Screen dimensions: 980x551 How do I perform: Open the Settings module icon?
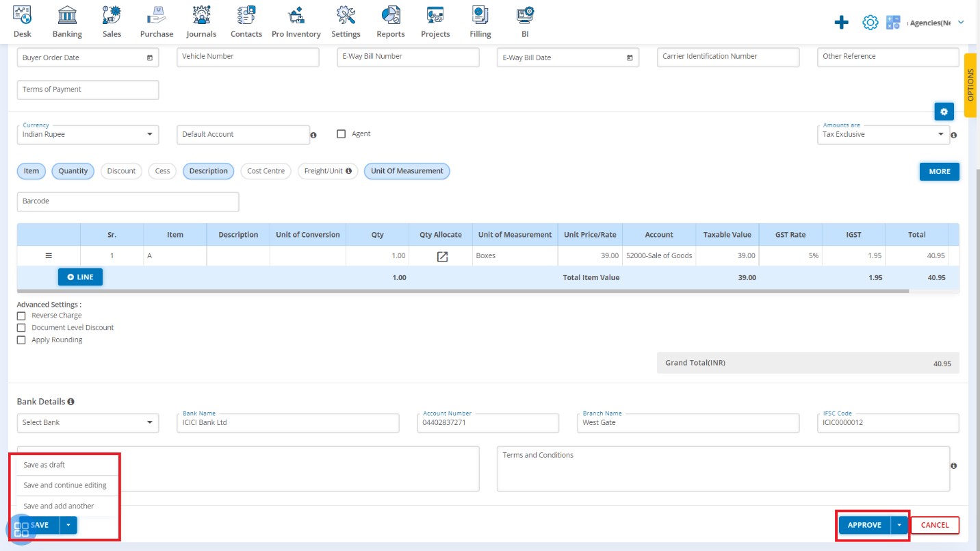pyautogui.click(x=346, y=14)
